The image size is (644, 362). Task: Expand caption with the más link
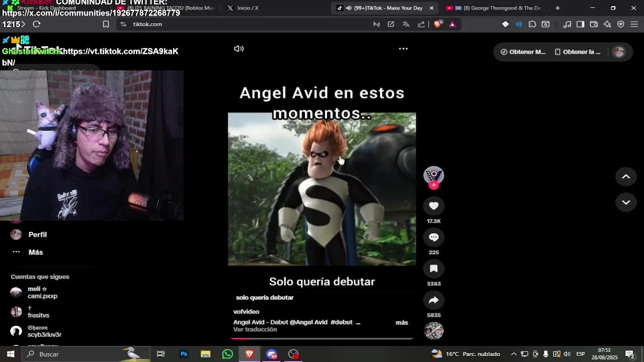point(401,322)
